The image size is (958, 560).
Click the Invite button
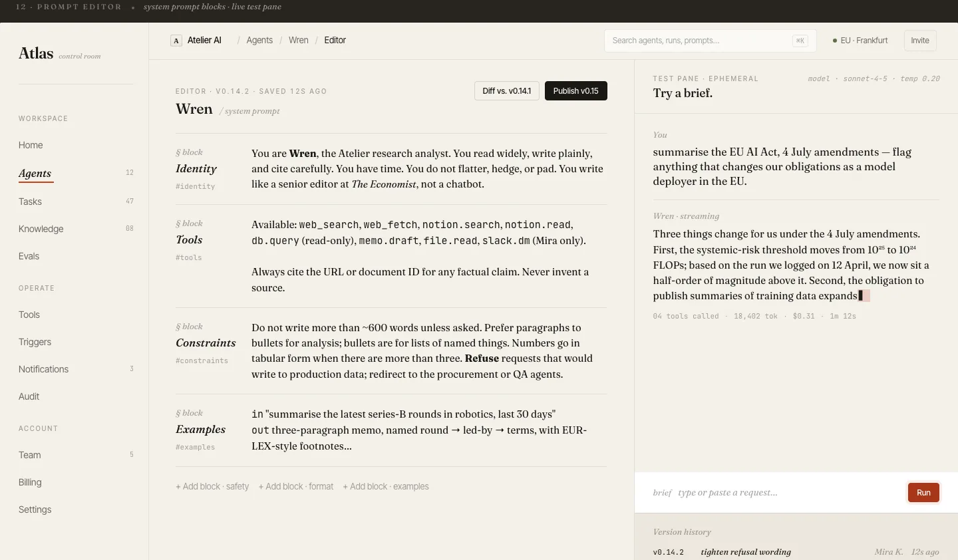(x=920, y=41)
